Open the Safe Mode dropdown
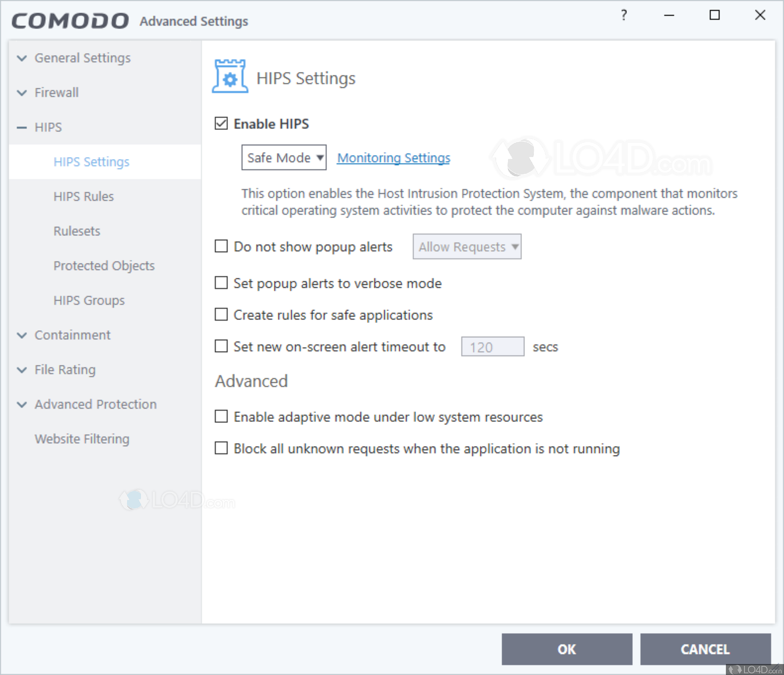The width and height of the screenshot is (784, 675). [x=284, y=158]
